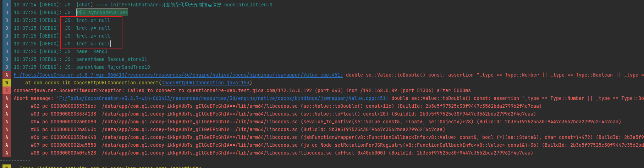
Task: Click the D level icon beside parentName Rescue_story01
Action: (6, 59)
